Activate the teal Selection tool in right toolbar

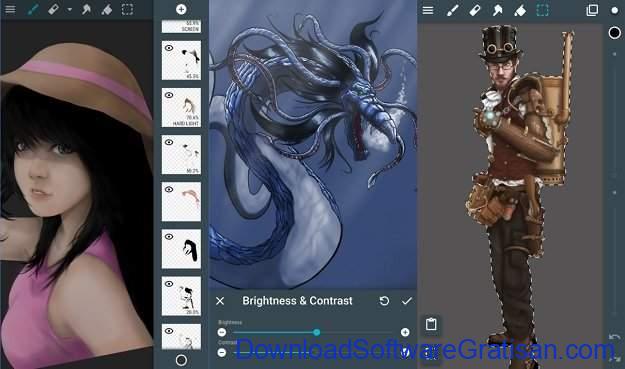(x=542, y=10)
